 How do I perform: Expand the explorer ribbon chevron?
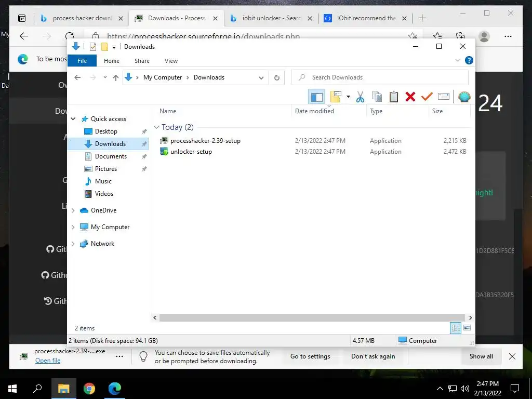457,60
